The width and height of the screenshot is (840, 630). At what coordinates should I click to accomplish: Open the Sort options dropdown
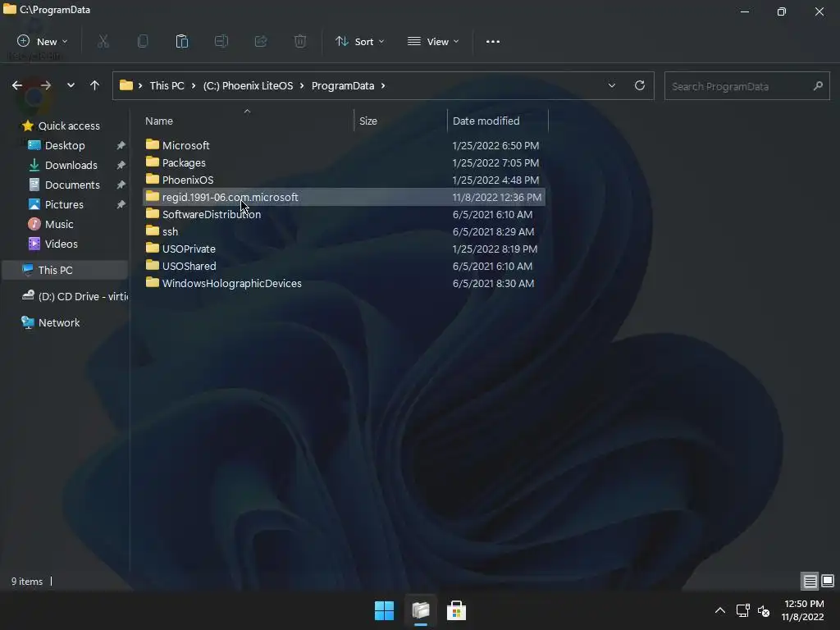pos(359,41)
